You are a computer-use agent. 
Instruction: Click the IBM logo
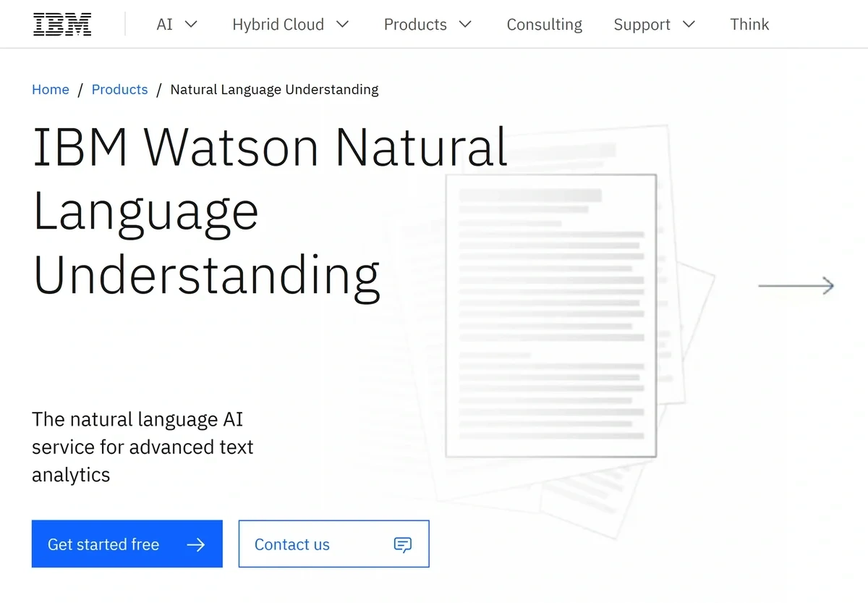(x=61, y=23)
